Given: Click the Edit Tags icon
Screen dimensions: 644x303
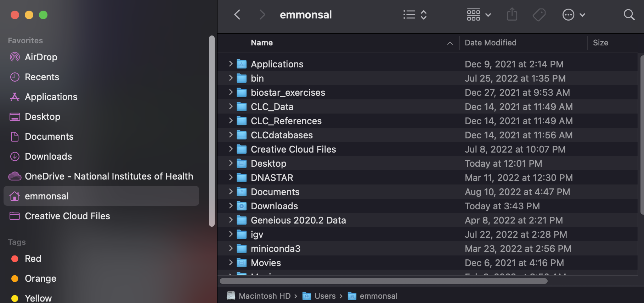Looking at the screenshot, I should (539, 15).
